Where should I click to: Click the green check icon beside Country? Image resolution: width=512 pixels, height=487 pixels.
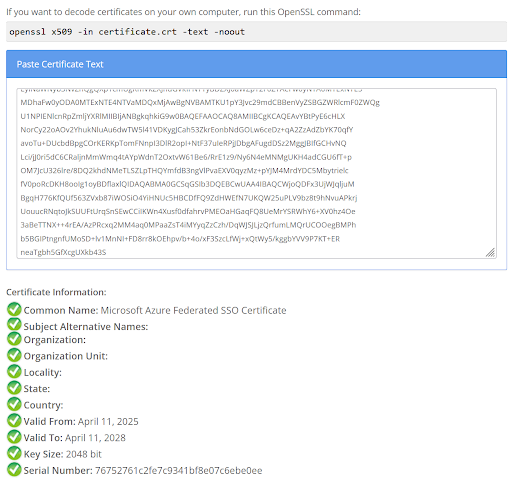click(x=14, y=404)
